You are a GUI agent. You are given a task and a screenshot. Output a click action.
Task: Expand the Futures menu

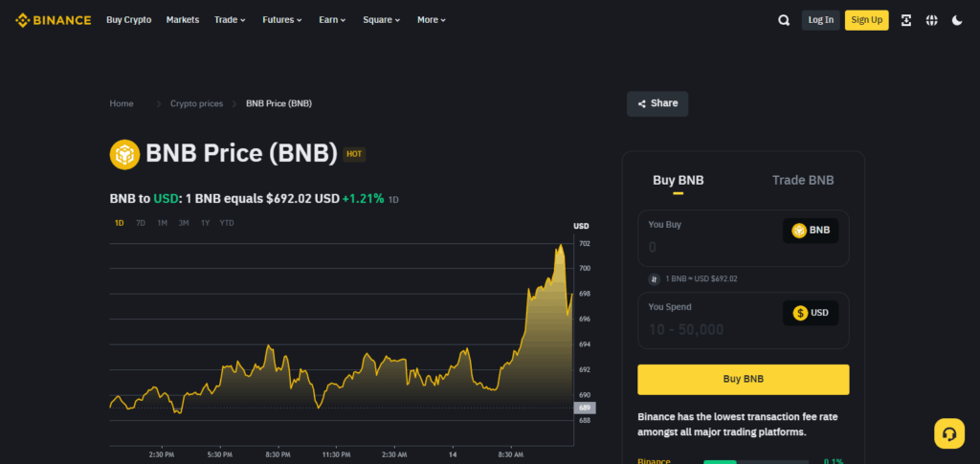(282, 20)
